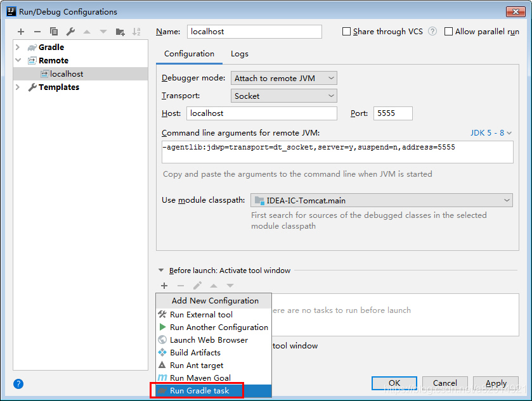The height and width of the screenshot is (401, 532).
Task: Click the Cancel button
Action: coord(444,383)
